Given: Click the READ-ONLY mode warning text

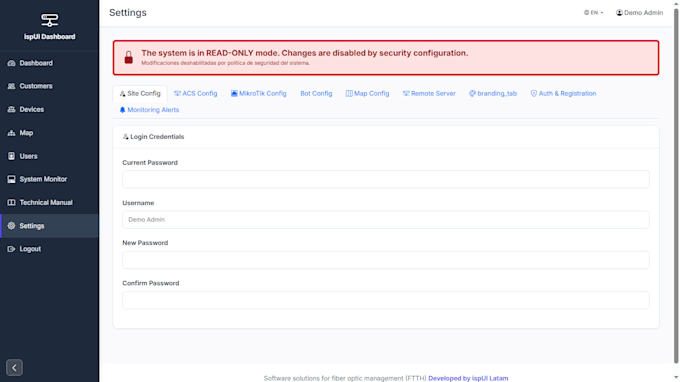Looking at the screenshot, I should pos(304,53).
